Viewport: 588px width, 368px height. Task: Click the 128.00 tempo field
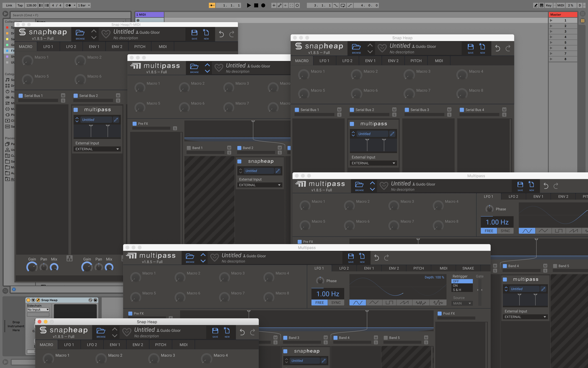tap(31, 5)
